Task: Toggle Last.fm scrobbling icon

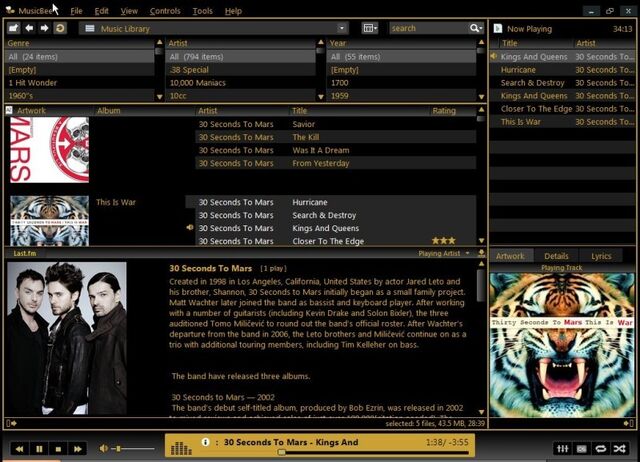Action: point(582,449)
